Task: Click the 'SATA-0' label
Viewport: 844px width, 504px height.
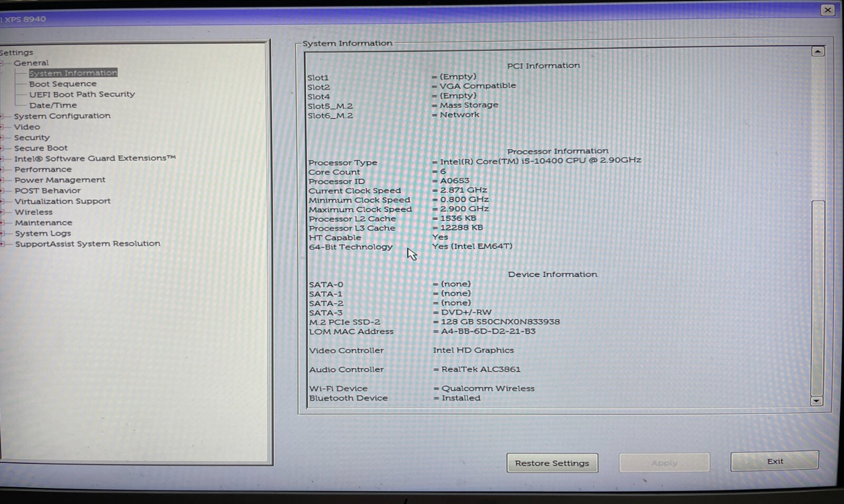Action: [x=326, y=285]
